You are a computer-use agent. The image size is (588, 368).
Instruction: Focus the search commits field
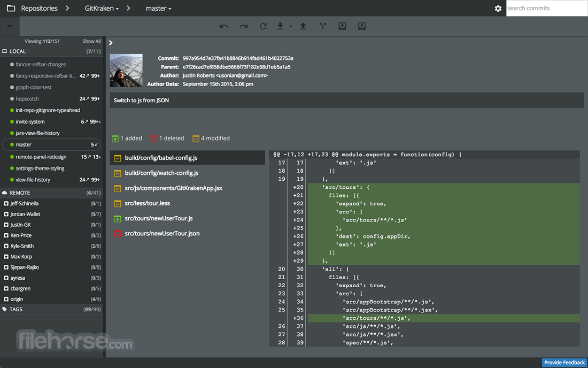(547, 8)
